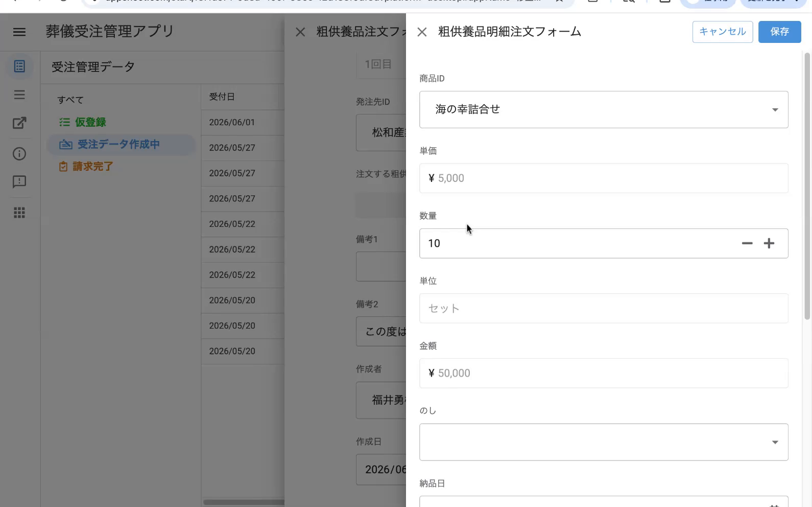This screenshot has width=812, height=507.
Task: Open the hamburger main menu
Action: point(19,32)
